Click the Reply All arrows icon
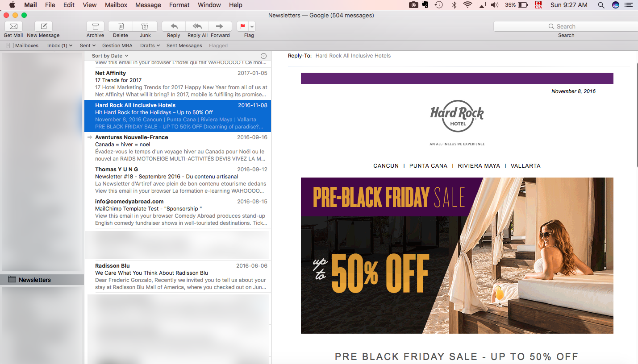Viewport: 638px width, 364px height. point(197,26)
